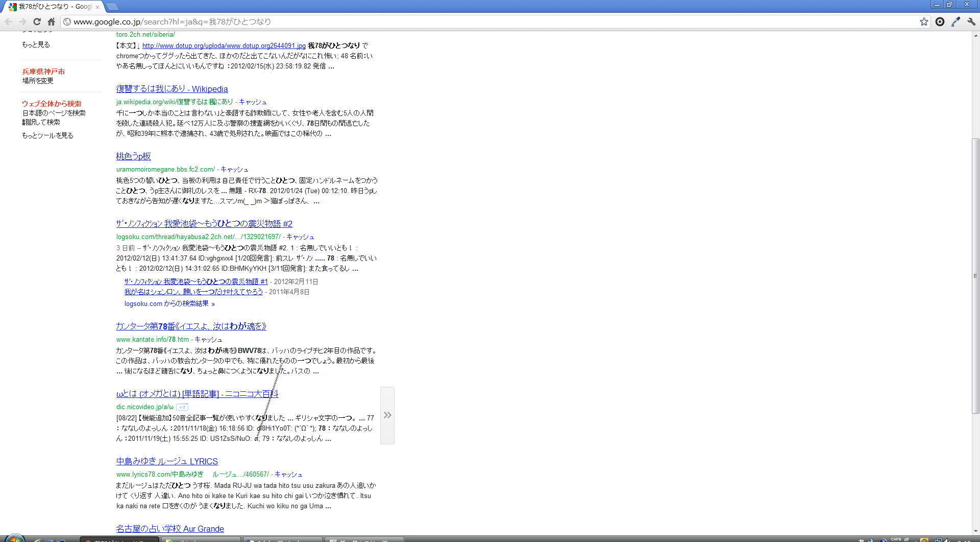Open 我が名はシェンロン sub-result link

(x=193, y=292)
